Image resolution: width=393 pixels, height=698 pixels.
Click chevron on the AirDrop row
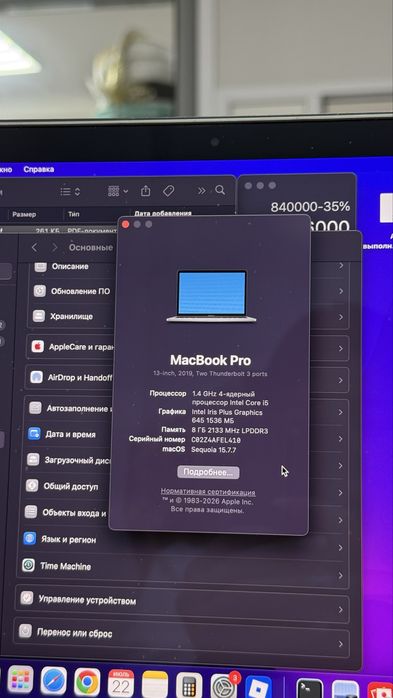(341, 381)
